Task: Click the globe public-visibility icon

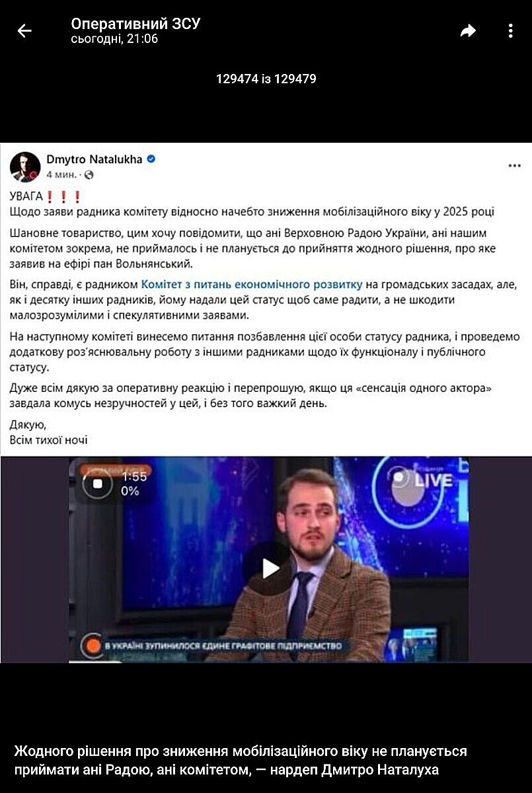Action: 89,174
